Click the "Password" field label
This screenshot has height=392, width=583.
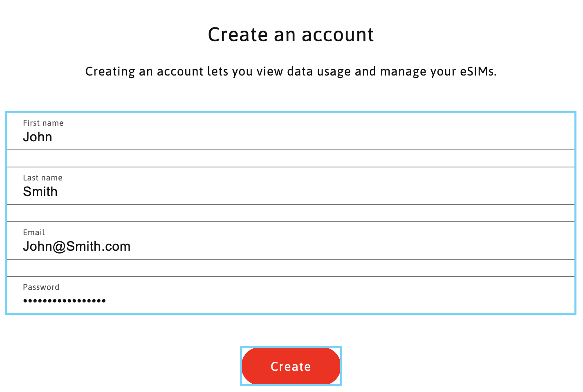[x=41, y=287]
